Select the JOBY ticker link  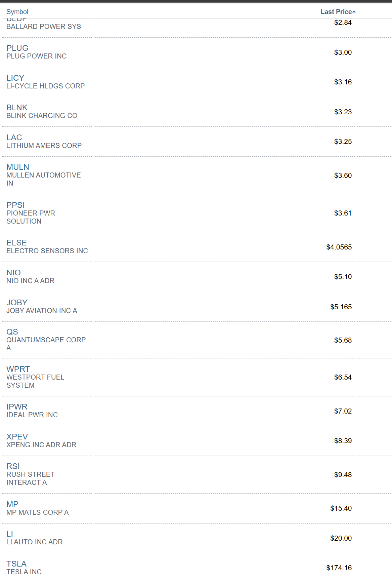pyautogui.click(x=17, y=303)
